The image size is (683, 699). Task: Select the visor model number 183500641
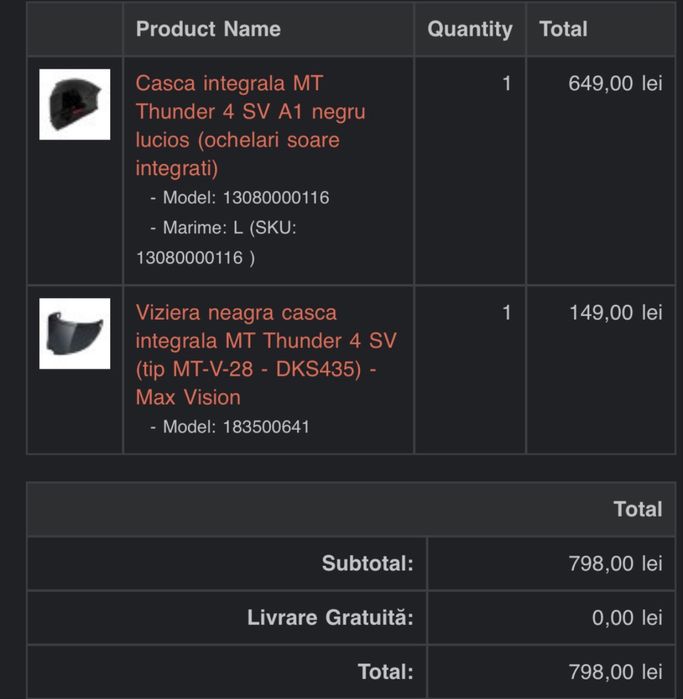pos(265,427)
